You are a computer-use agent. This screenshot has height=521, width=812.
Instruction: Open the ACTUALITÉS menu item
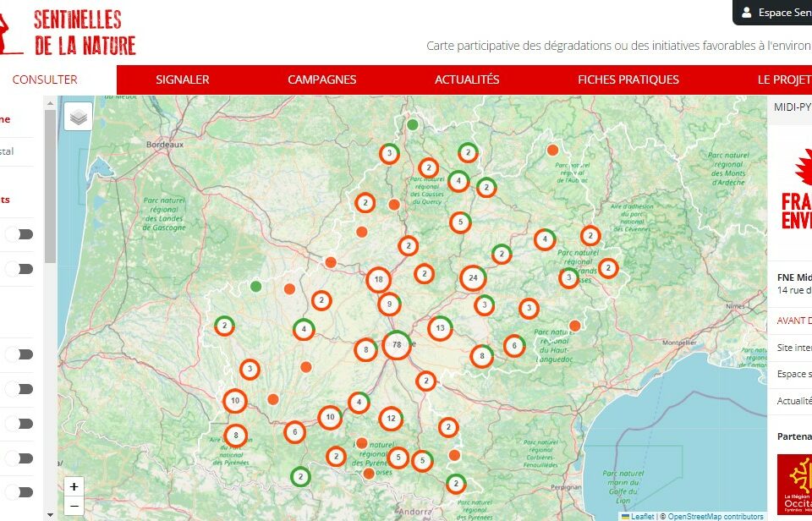point(467,80)
